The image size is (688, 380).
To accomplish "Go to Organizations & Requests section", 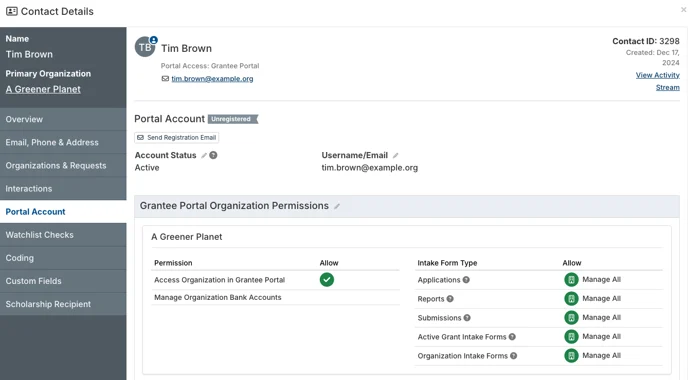I will click(63, 165).
